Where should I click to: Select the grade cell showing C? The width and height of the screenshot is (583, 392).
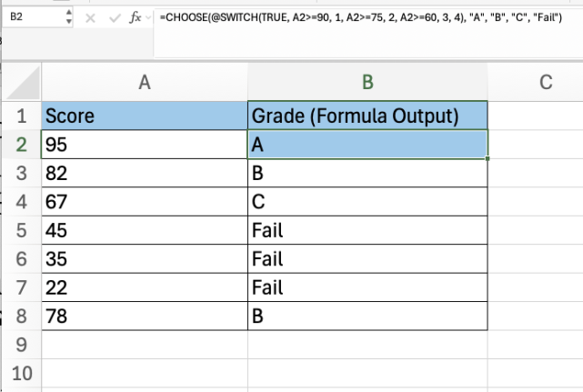367,202
